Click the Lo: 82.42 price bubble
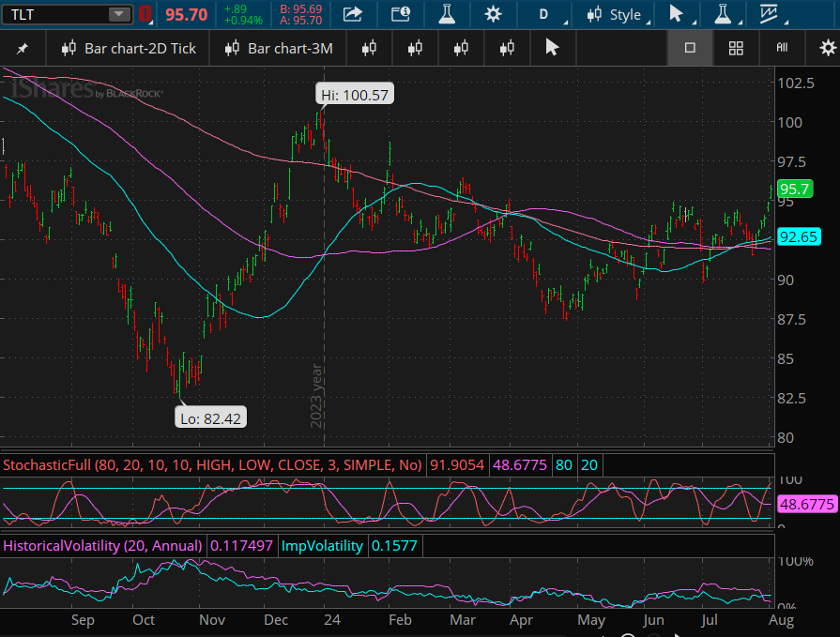 click(x=210, y=418)
